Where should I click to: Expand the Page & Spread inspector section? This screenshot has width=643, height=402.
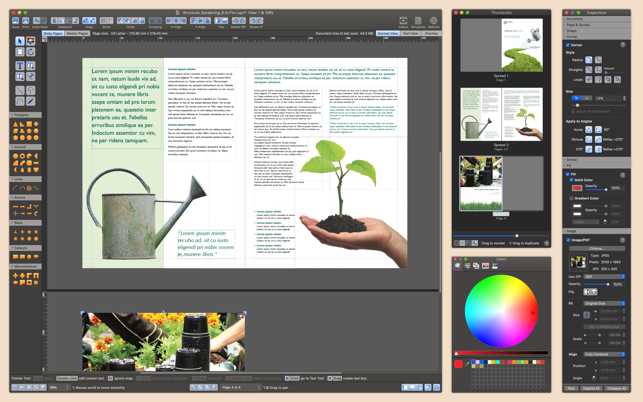click(596, 25)
